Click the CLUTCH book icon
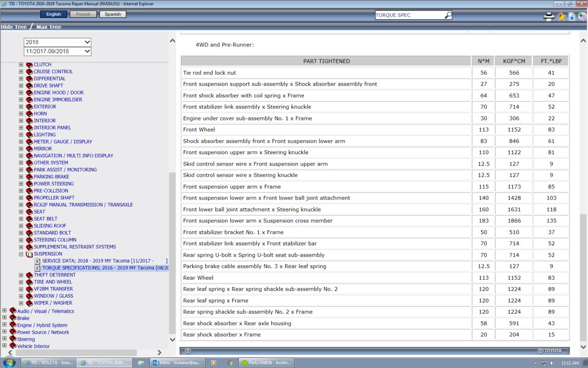The height and width of the screenshot is (368, 588). [29, 65]
